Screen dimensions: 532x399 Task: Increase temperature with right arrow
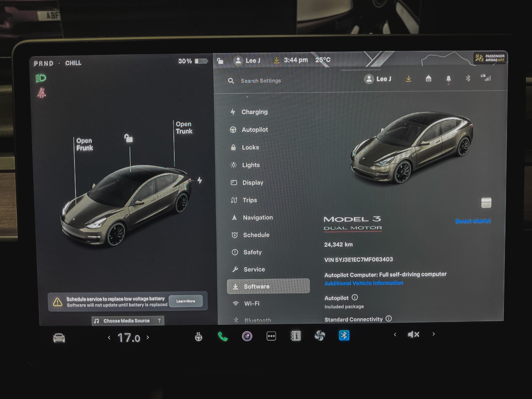pyautogui.click(x=148, y=337)
